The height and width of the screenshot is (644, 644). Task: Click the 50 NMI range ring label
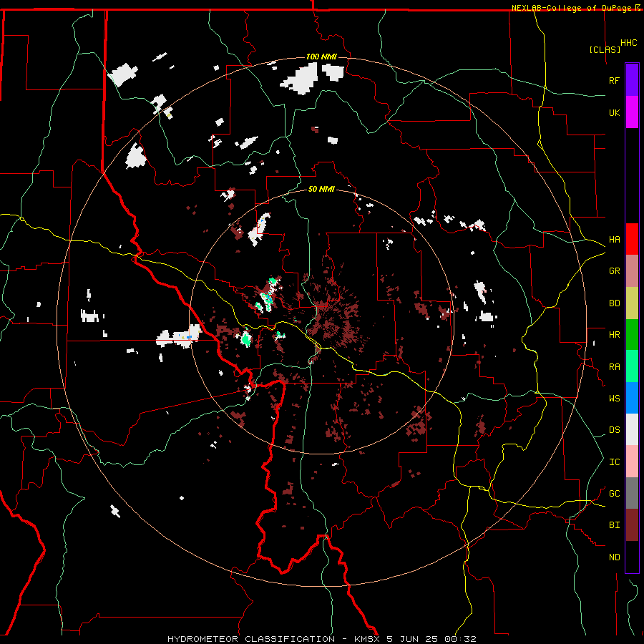click(x=321, y=189)
